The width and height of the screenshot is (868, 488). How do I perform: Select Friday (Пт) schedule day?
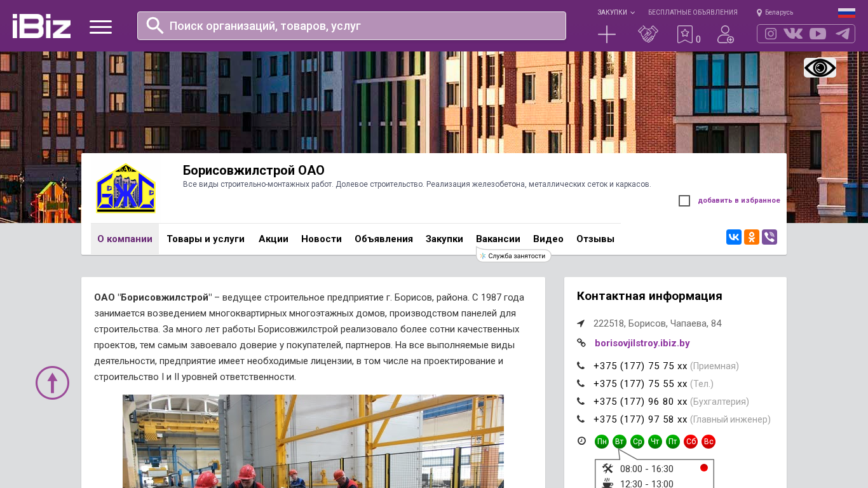click(x=673, y=442)
